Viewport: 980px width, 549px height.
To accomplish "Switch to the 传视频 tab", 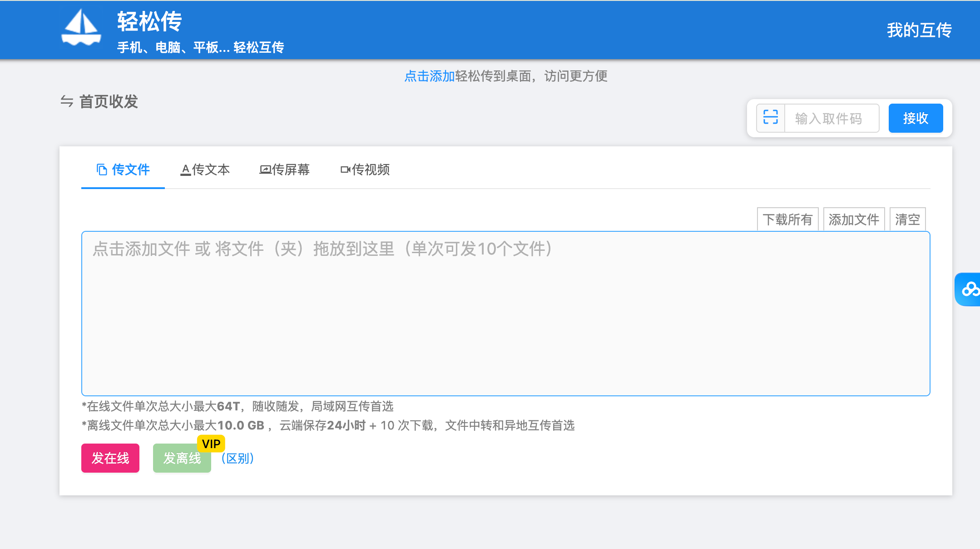I will 370,170.
